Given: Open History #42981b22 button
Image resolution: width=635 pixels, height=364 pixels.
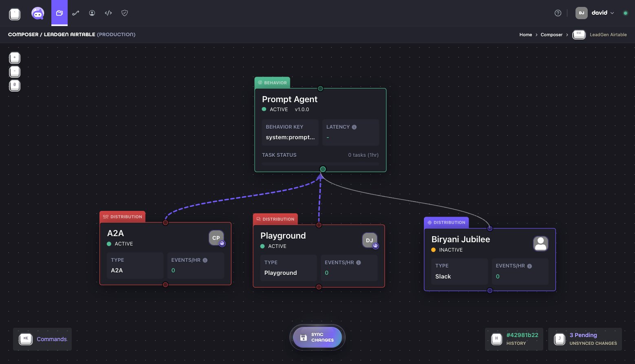Looking at the screenshot, I should (514, 339).
